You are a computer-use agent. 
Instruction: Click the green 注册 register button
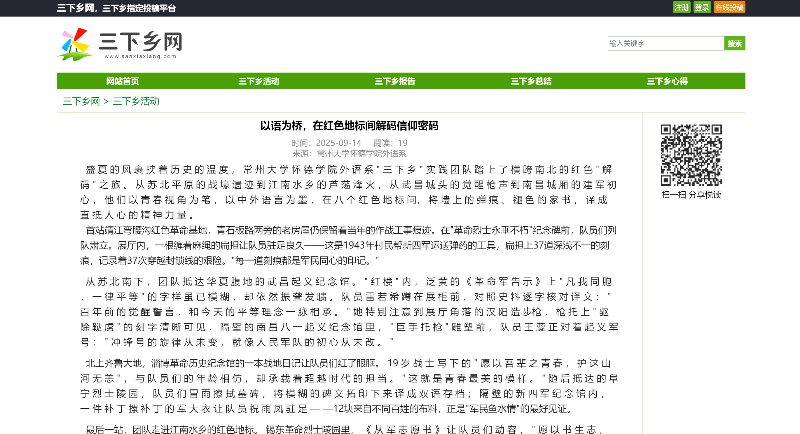tap(681, 7)
